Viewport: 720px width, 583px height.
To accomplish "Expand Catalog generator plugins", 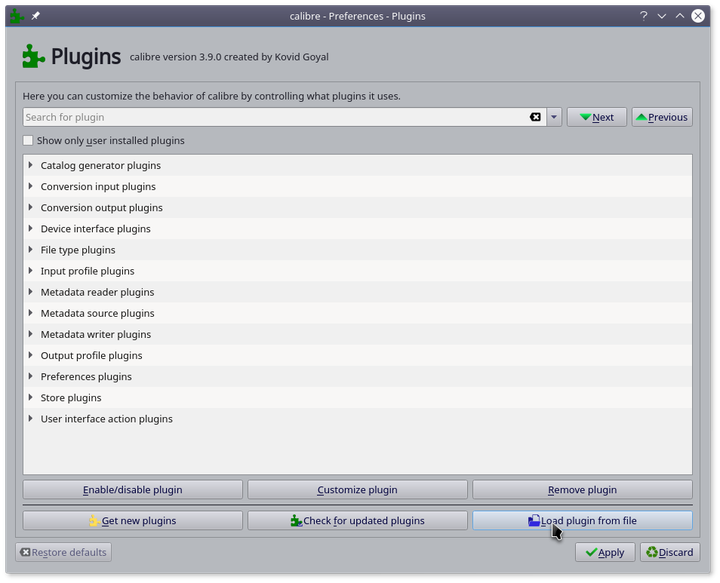I will tap(31, 165).
